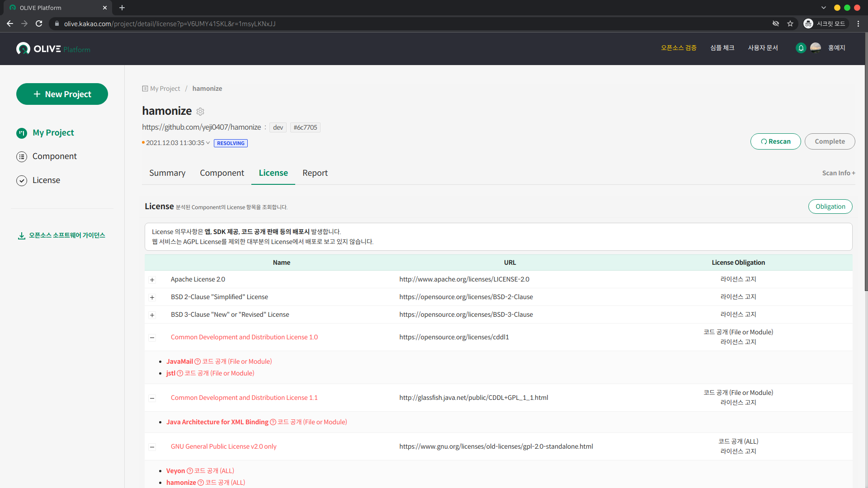Click the user profile avatar
868x488 pixels.
[816, 48]
